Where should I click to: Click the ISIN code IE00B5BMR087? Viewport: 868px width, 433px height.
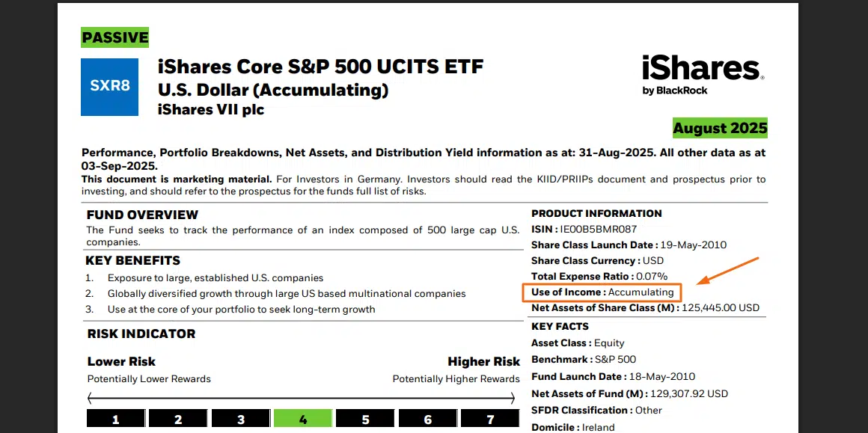click(x=598, y=229)
